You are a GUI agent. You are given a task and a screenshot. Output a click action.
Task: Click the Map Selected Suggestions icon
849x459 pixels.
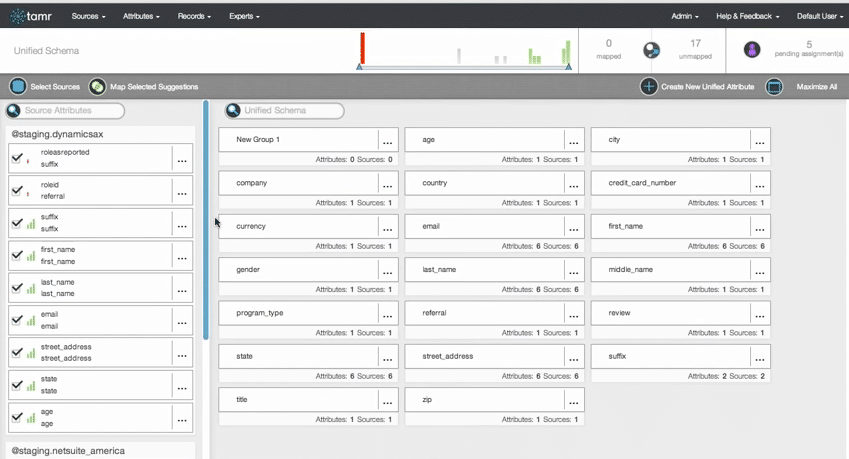97,87
